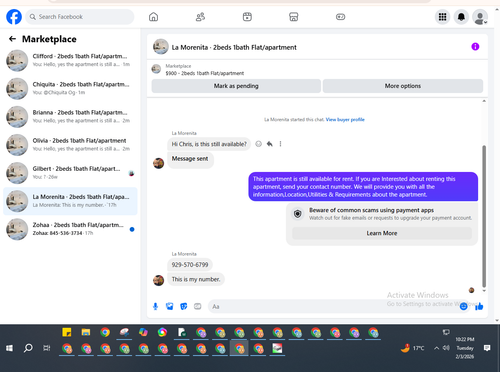Focus the Search Facebook field
The width and height of the screenshot is (500, 372).
pyautogui.click(x=80, y=17)
